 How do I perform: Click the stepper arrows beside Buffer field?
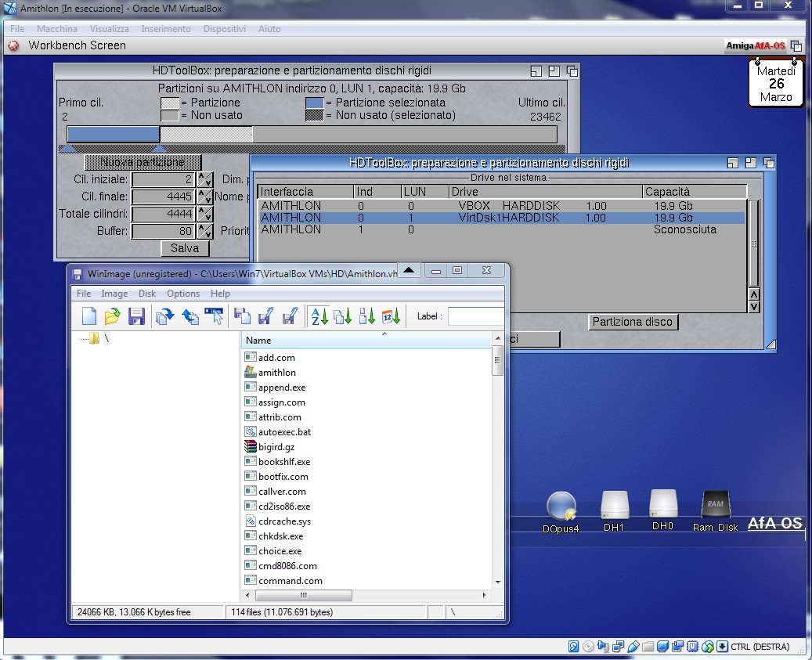[x=205, y=231]
